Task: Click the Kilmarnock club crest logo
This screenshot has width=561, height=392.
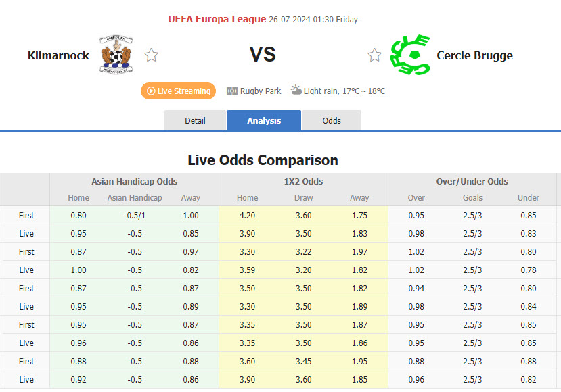Action: 116,54
